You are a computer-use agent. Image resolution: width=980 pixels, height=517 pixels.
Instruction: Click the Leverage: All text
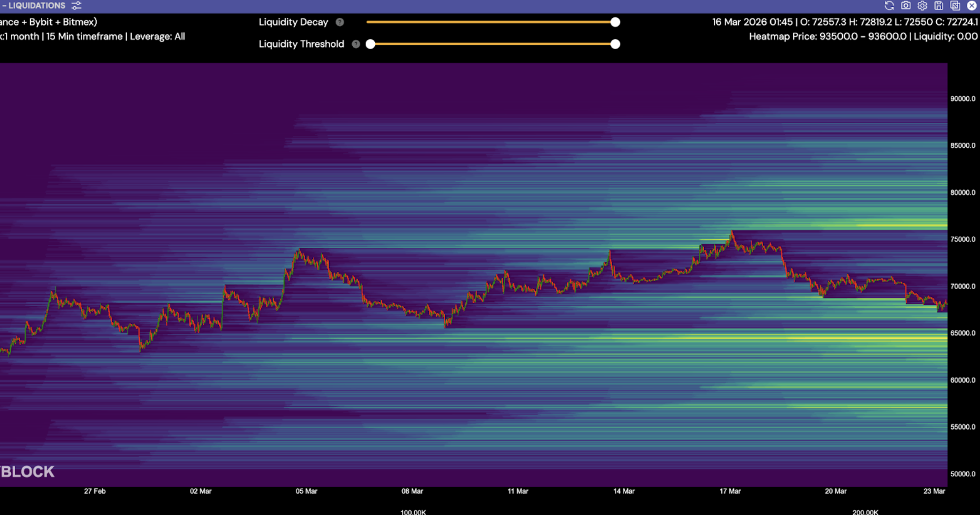pyautogui.click(x=157, y=36)
